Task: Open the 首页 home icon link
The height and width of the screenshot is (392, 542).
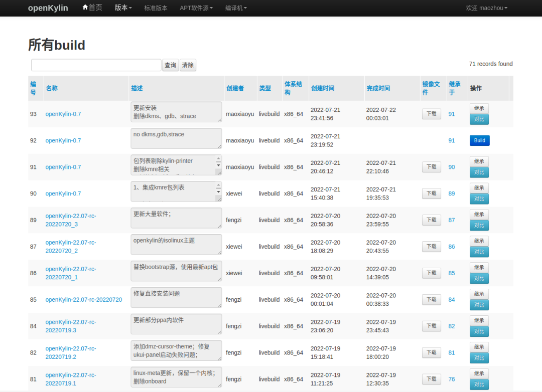Action: pos(92,8)
